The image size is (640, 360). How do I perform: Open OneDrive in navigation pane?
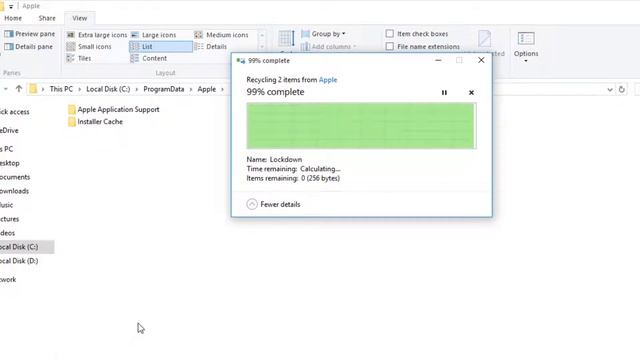(x=9, y=131)
